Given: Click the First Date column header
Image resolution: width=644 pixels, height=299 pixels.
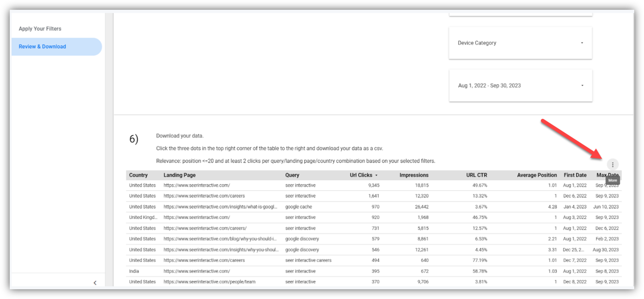Looking at the screenshot, I should (x=575, y=175).
